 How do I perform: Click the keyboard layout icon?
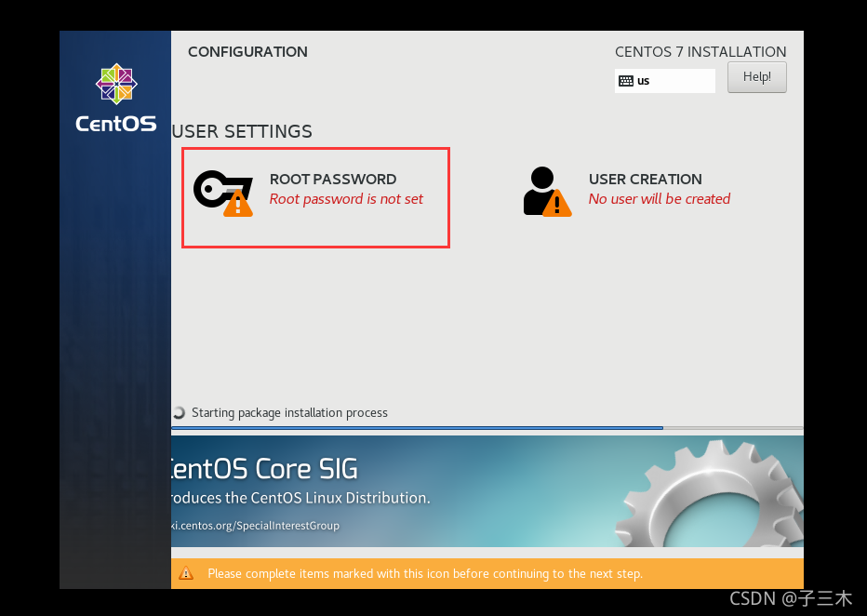pos(625,81)
